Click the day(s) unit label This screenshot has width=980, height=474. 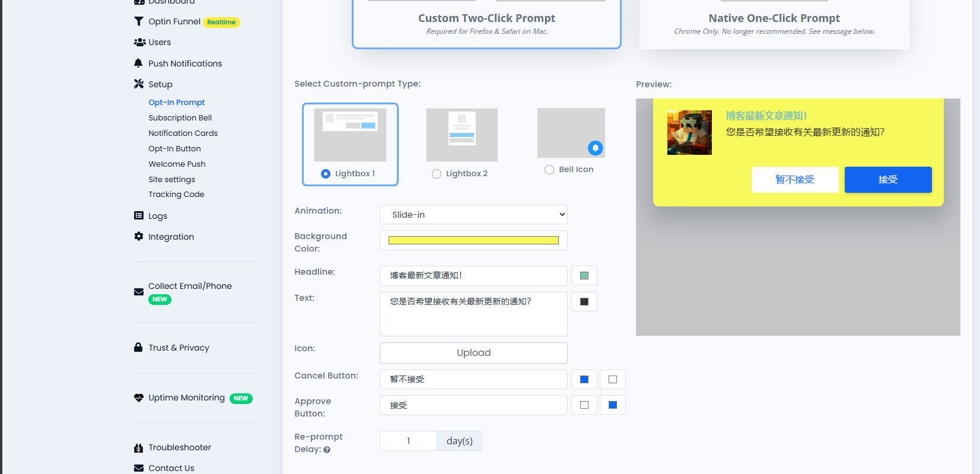[460, 441]
